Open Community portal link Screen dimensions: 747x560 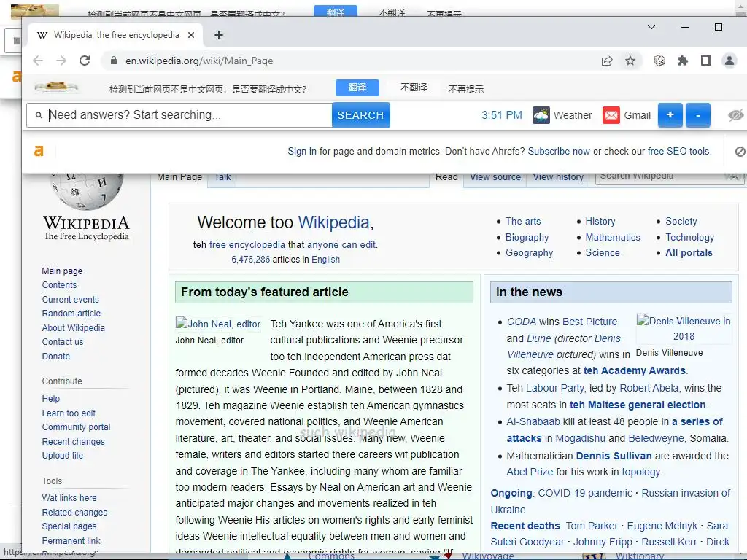click(x=76, y=427)
